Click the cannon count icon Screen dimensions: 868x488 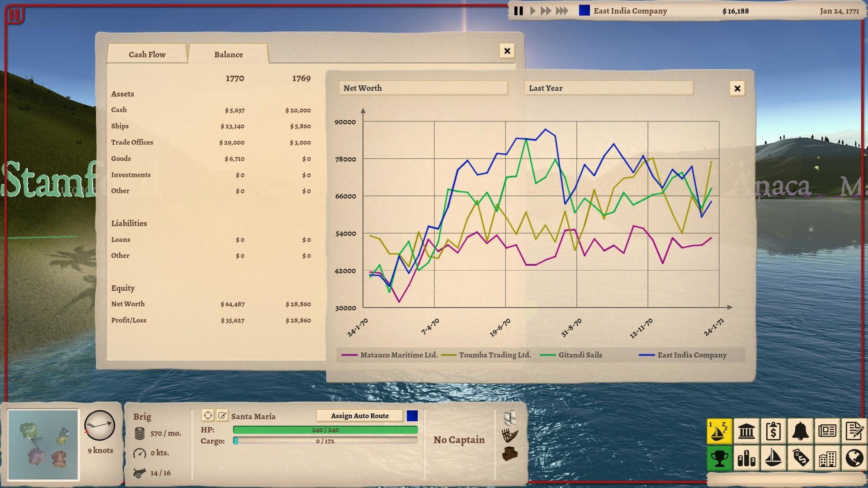point(139,473)
